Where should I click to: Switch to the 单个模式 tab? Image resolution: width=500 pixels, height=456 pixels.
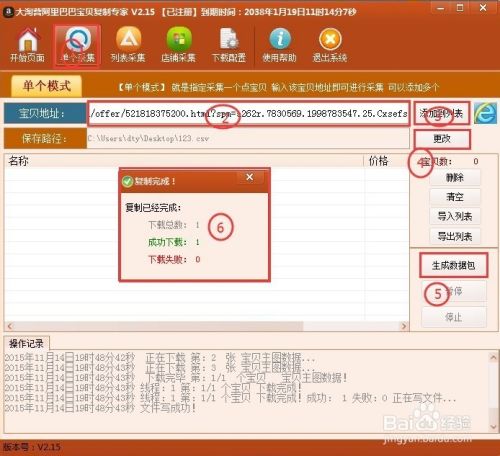47,86
